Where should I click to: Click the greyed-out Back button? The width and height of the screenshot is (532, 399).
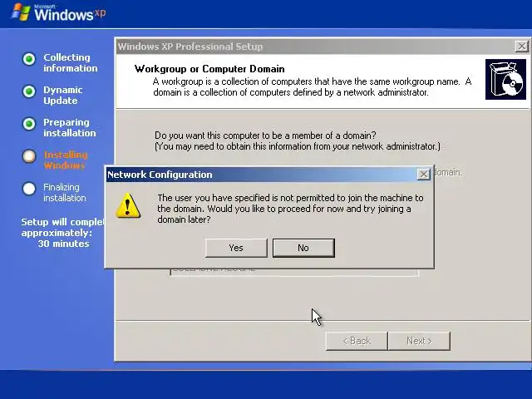tap(357, 341)
